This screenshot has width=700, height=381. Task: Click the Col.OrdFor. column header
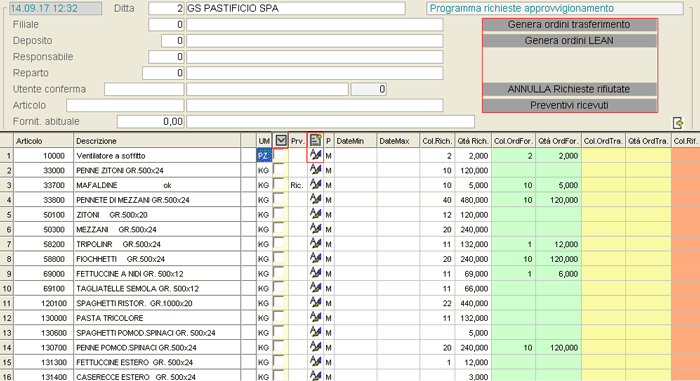(513, 141)
